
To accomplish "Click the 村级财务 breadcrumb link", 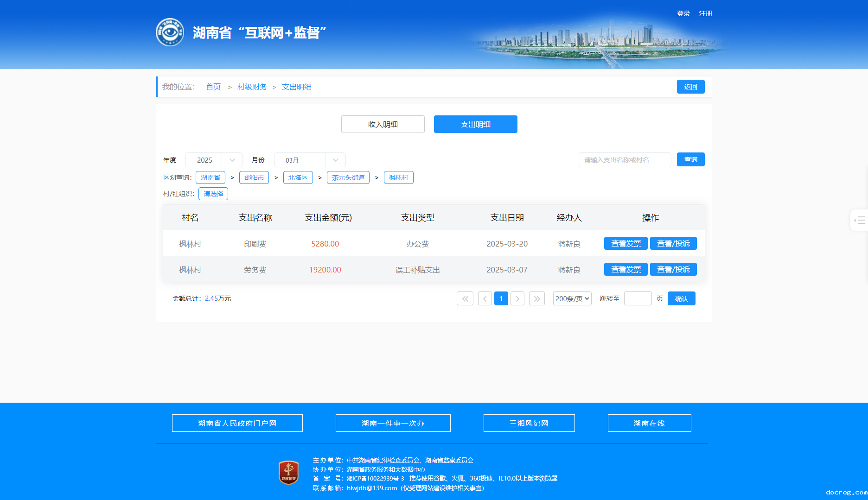I will pos(252,87).
